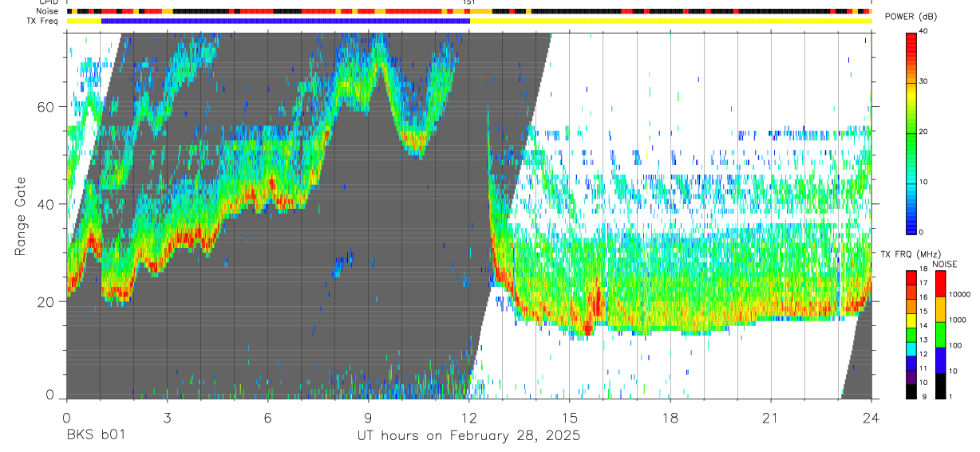Click the 'TX FRQ (MHz)' legend title
The image size is (980, 452).
(910, 254)
